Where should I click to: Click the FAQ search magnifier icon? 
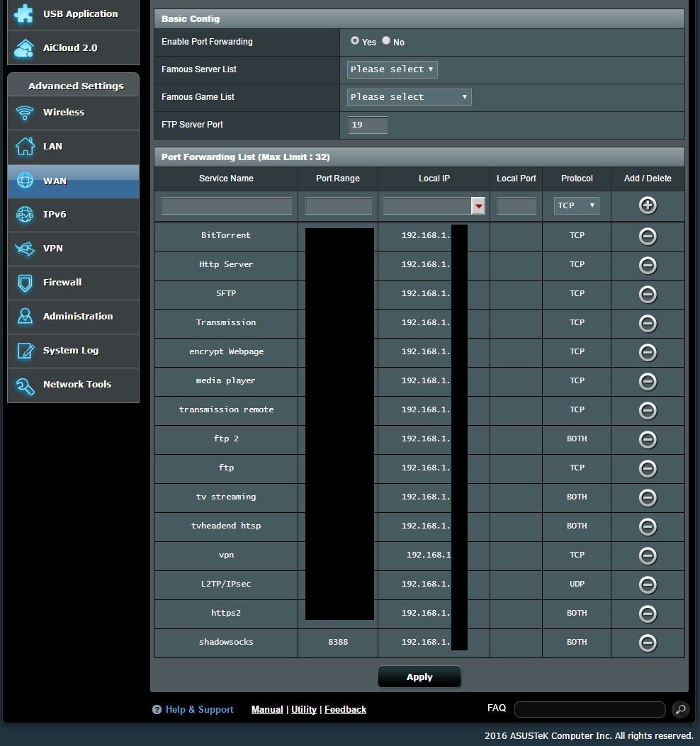coord(679,709)
